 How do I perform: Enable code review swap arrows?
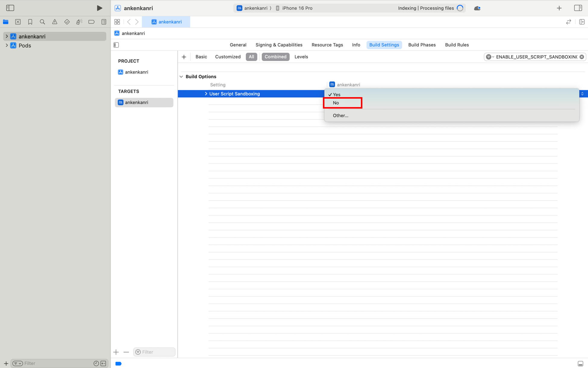pyautogui.click(x=568, y=22)
